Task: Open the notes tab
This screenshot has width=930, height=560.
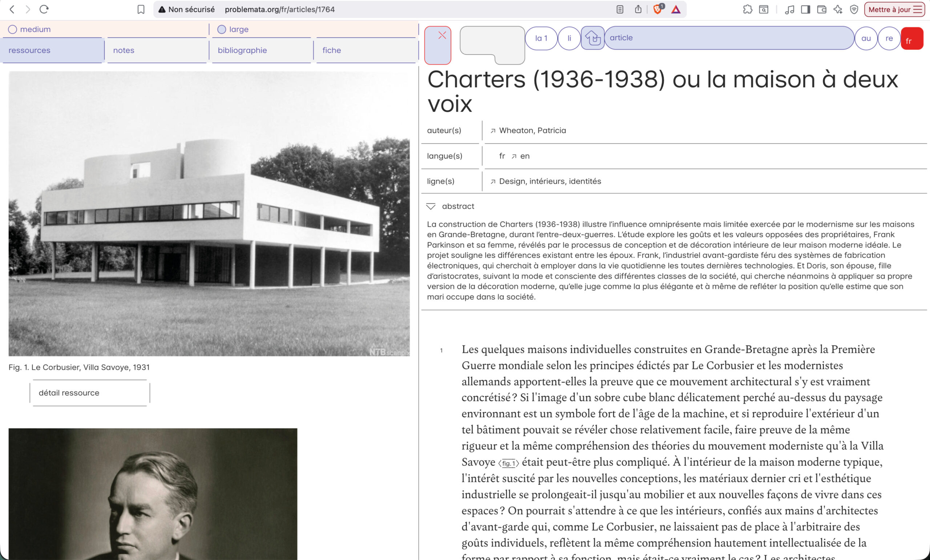Action: [x=124, y=50]
